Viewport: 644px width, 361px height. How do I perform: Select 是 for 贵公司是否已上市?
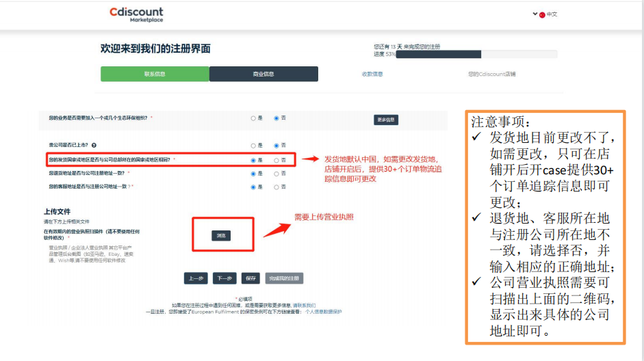(253, 146)
